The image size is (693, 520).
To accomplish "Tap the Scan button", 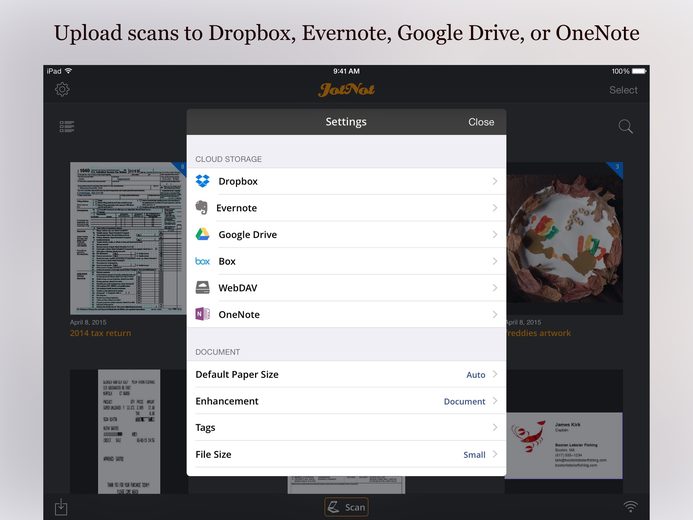I will [346, 507].
